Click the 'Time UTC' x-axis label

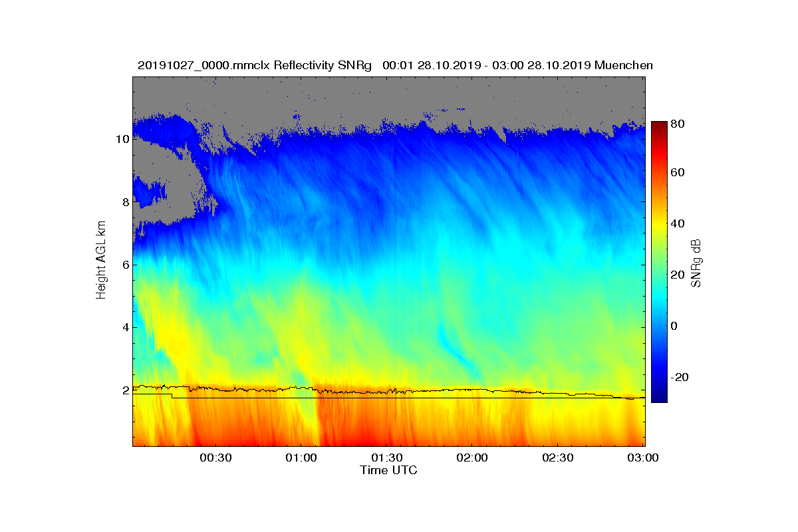pos(389,470)
